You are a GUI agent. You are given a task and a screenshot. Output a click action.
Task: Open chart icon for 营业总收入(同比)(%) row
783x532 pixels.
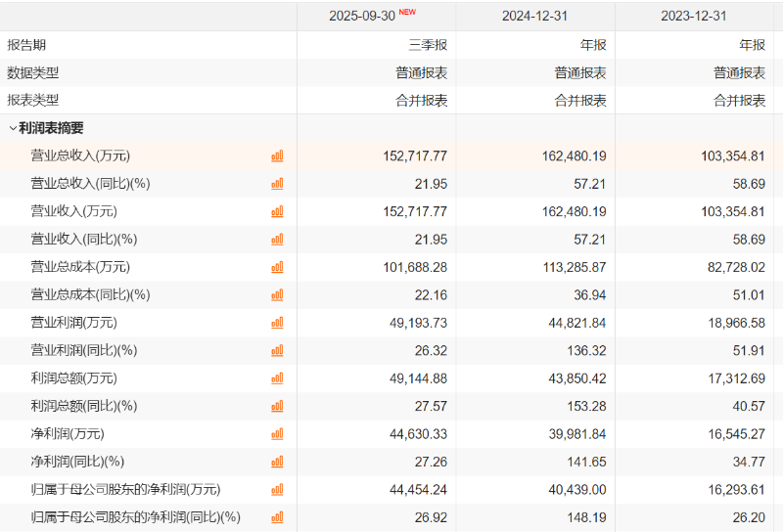click(x=277, y=184)
